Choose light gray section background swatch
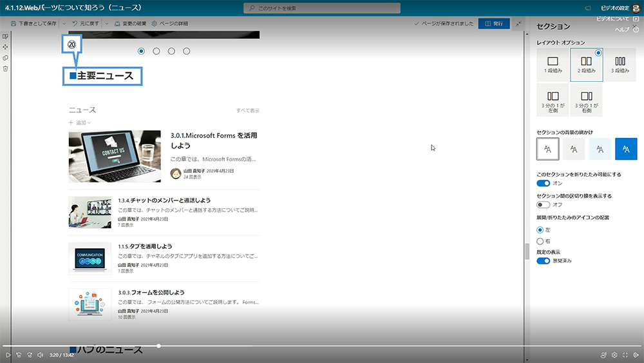The width and height of the screenshot is (644, 363). (x=574, y=149)
